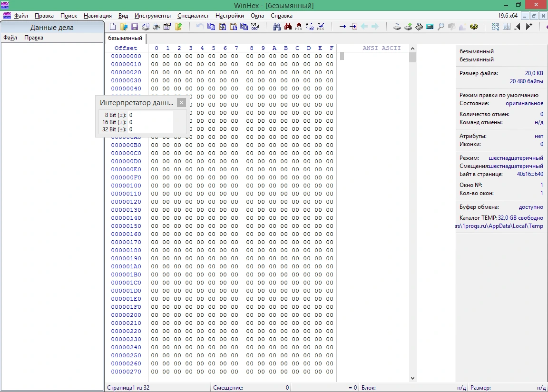Open the Специалист menu
Screen dimensions: 548x392
click(193, 16)
